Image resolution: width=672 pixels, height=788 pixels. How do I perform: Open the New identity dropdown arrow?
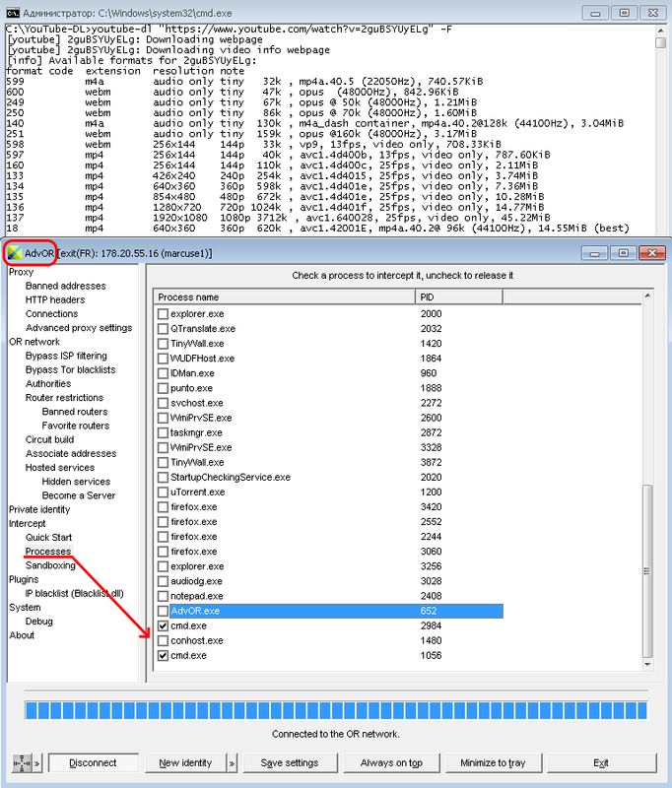(x=232, y=762)
